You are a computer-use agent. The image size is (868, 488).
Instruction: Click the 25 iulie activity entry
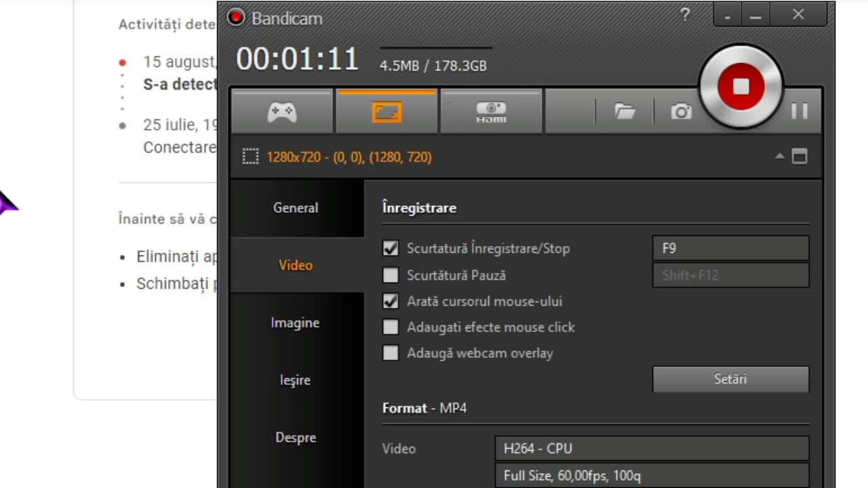pos(179,136)
